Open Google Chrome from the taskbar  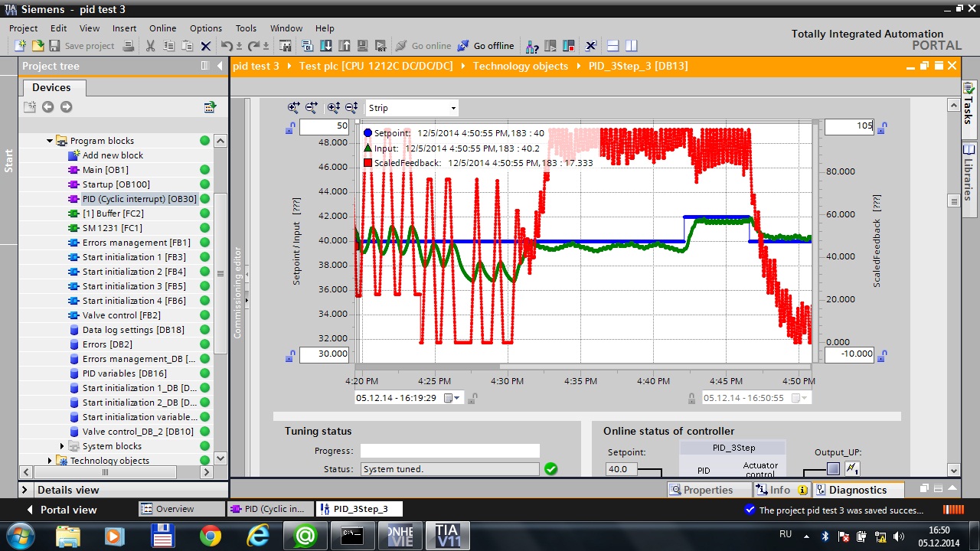[210, 536]
